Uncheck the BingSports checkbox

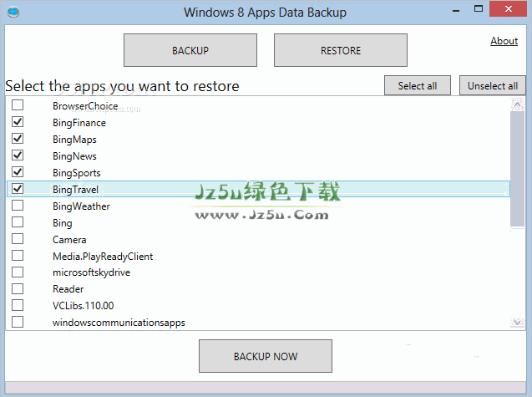point(18,172)
